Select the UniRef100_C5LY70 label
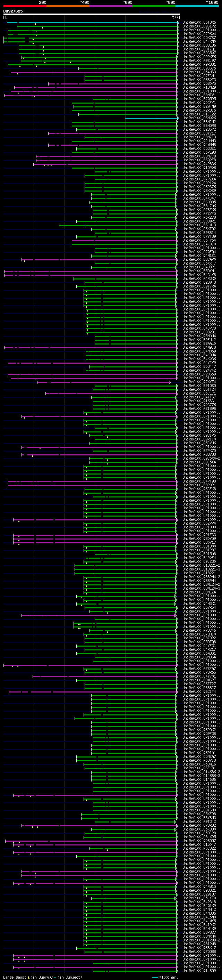222x980 pixels. point(199,898)
